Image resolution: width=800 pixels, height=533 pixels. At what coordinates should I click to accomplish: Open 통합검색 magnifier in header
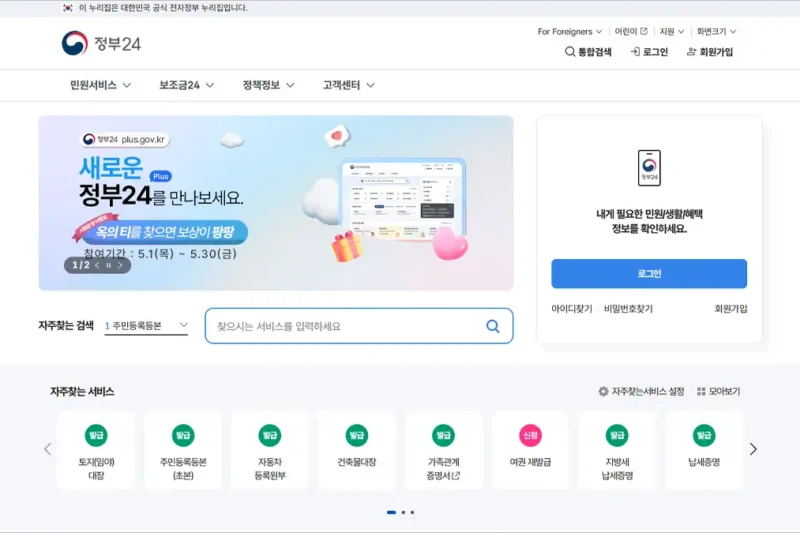coord(588,52)
